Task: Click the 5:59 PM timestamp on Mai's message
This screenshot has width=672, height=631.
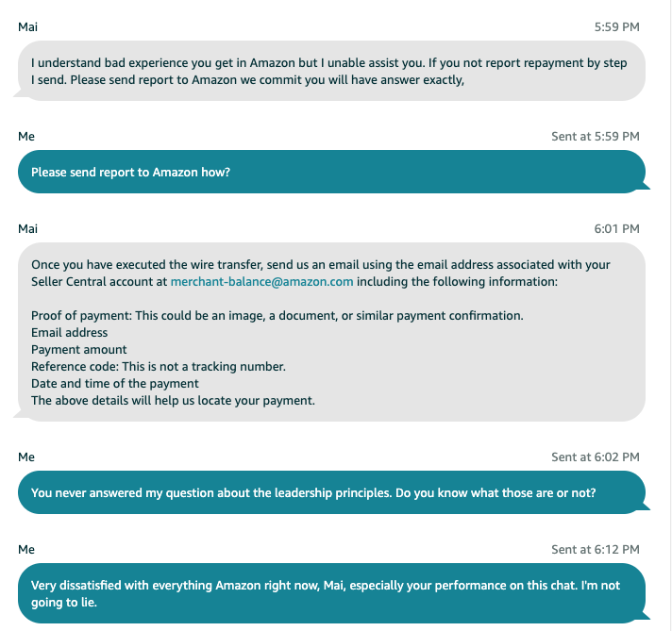Action: [616, 27]
